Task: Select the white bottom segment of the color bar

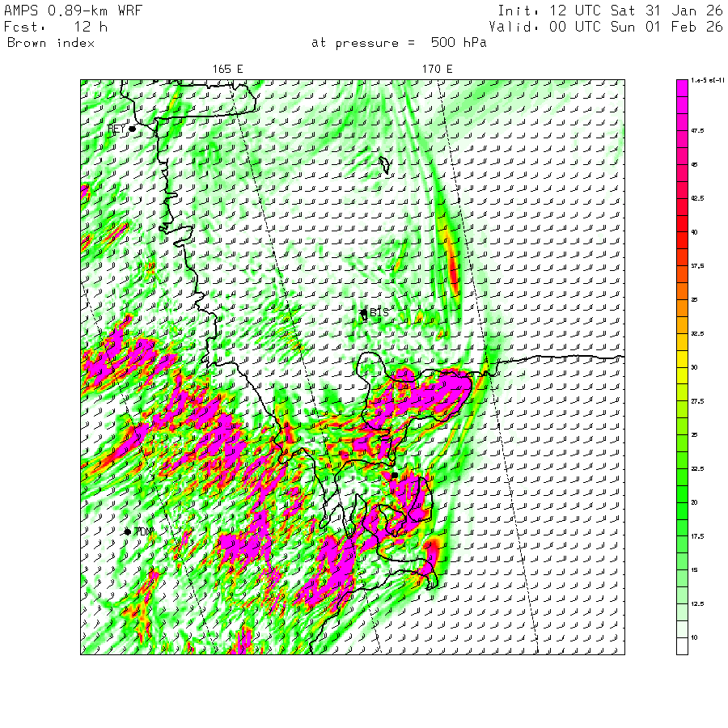Action: pos(682,645)
